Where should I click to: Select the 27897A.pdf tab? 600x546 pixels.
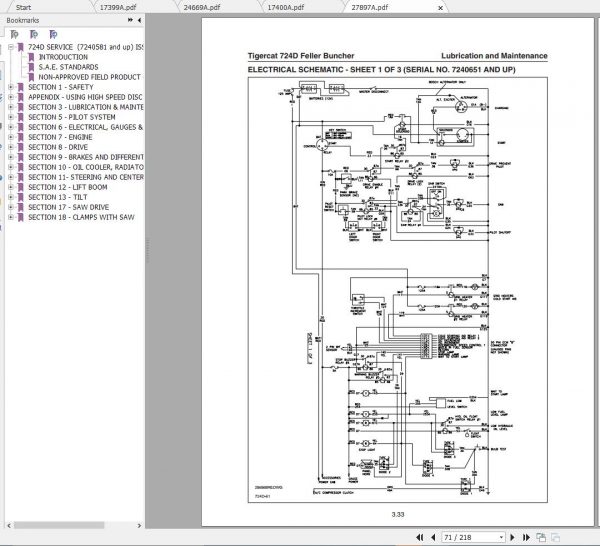coord(370,7)
